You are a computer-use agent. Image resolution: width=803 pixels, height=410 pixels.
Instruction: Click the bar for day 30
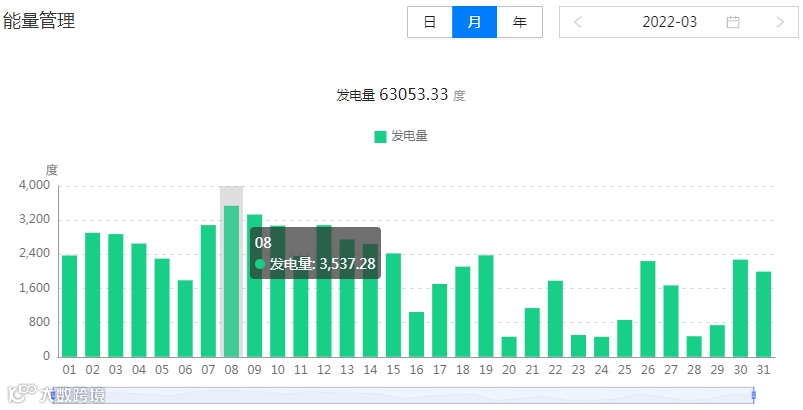(x=741, y=308)
